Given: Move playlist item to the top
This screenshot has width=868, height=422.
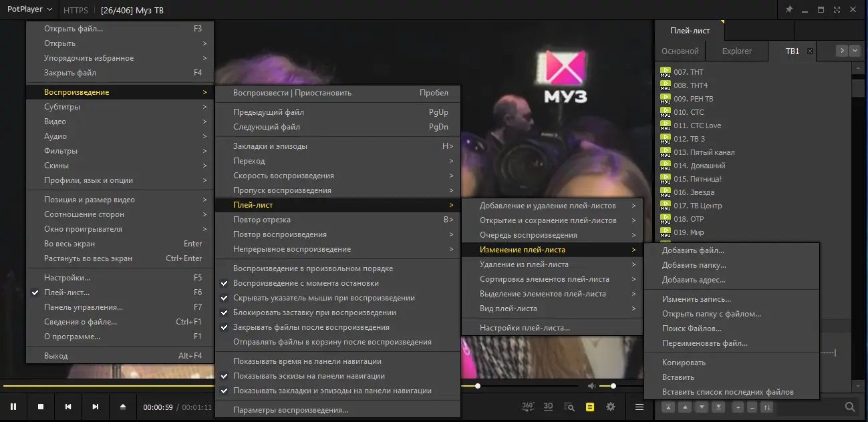Looking at the screenshot, I should pyautogui.click(x=668, y=407).
